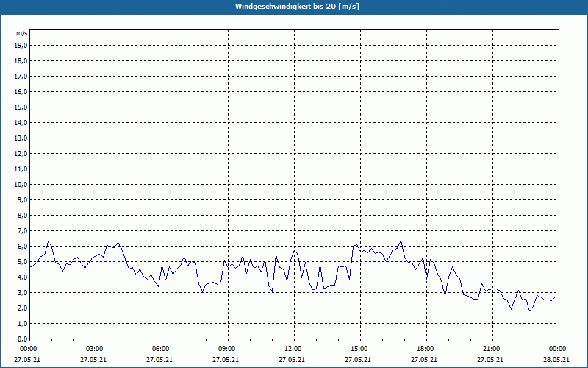Select the "12,0" y-axis label

pyautogui.click(x=21, y=154)
